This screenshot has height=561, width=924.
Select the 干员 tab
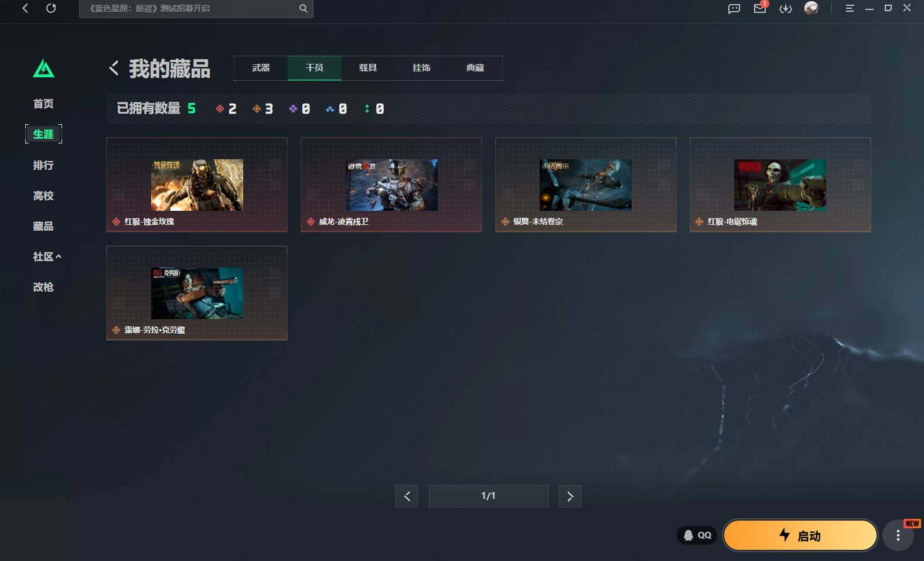pos(315,68)
